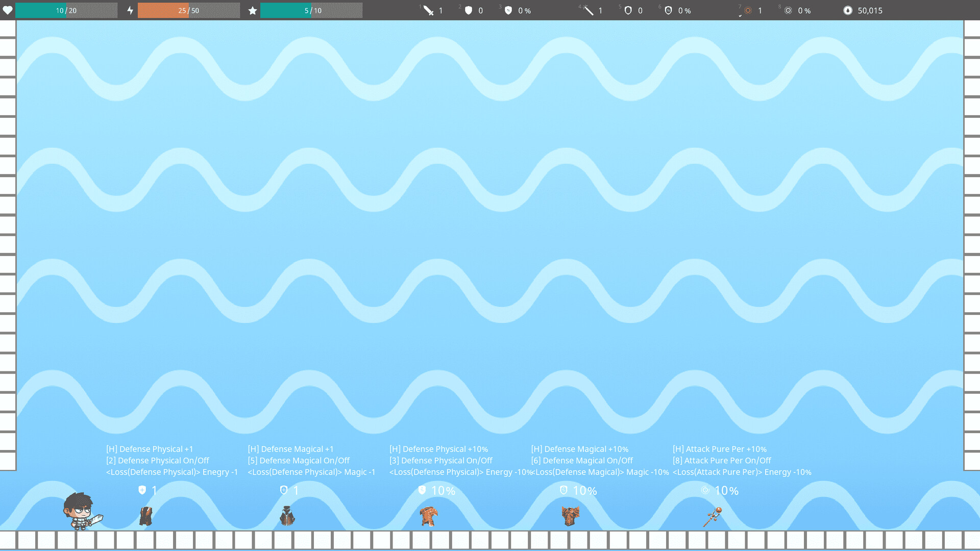Click the orange-tipped staff weapon item
This screenshot has height=551, width=980.
(713, 516)
